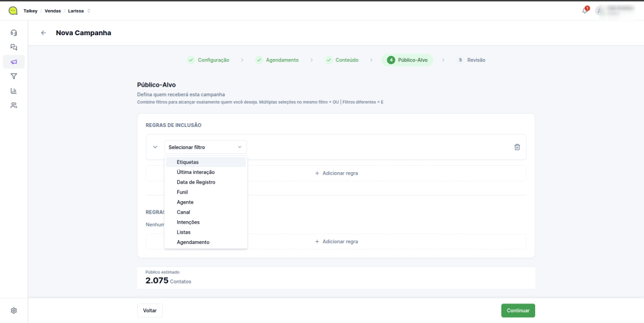The height and width of the screenshot is (323, 644).
Task: Open the conversations chat icon in sidebar
Action: [x=14, y=47]
